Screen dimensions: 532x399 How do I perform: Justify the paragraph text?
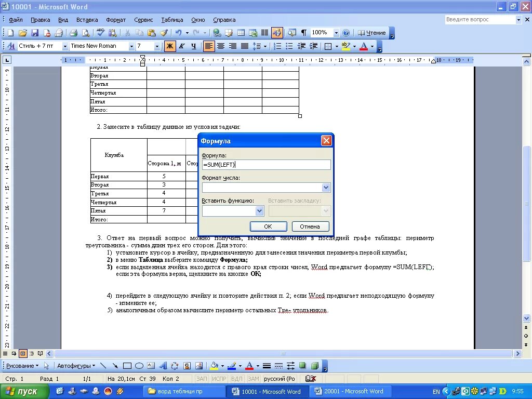(x=244, y=46)
